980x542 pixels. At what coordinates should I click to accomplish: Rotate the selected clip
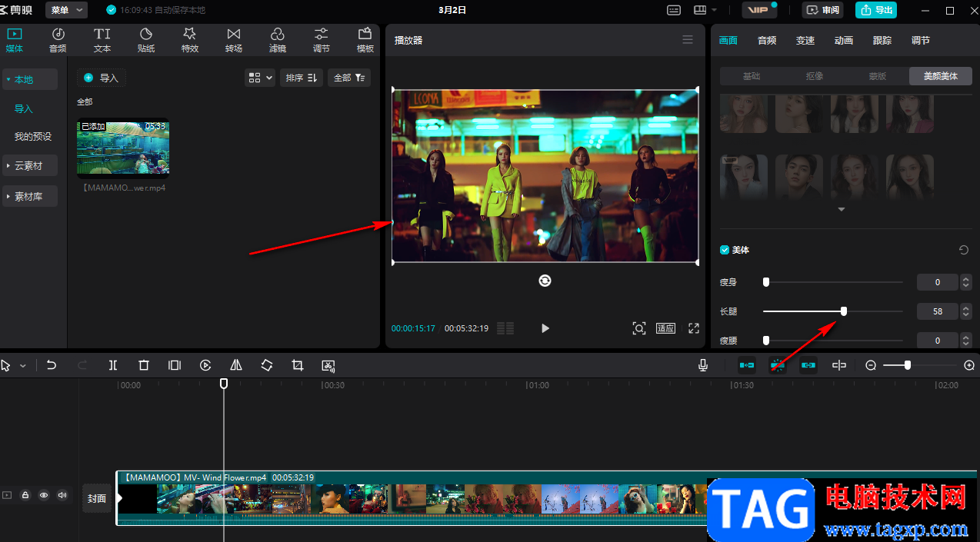(267, 366)
